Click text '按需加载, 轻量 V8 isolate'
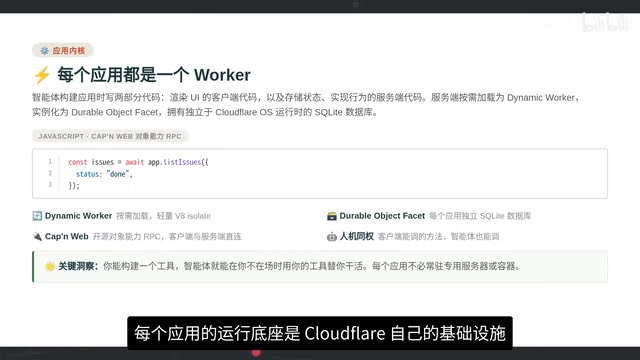The image size is (640, 360). click(163, 216)
